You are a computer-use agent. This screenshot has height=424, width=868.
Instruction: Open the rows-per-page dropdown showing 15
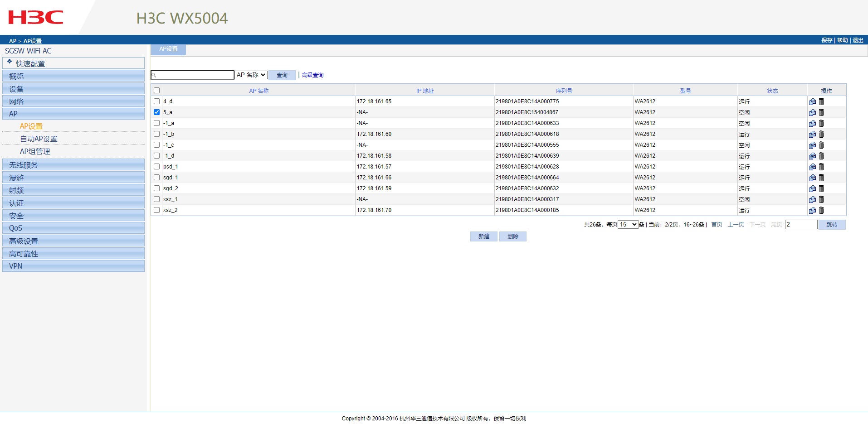pyautogui.click(x=628, y=225)
